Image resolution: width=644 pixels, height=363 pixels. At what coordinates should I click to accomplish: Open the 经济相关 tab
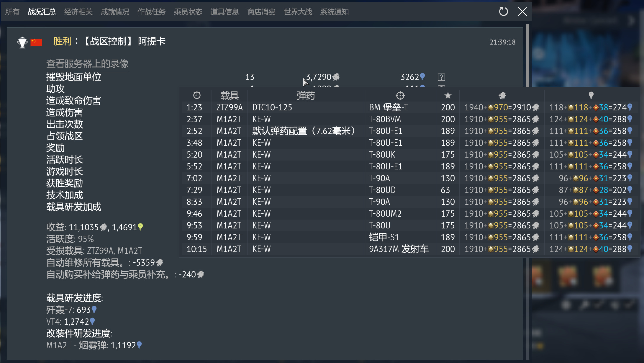(x=78, y=12)
